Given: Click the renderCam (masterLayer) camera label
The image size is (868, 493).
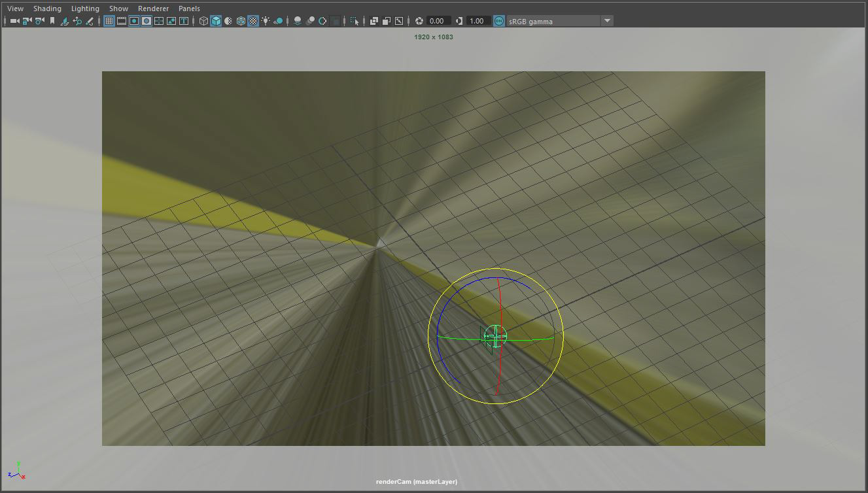Looking at the screenshot, I should pos(417,482).
